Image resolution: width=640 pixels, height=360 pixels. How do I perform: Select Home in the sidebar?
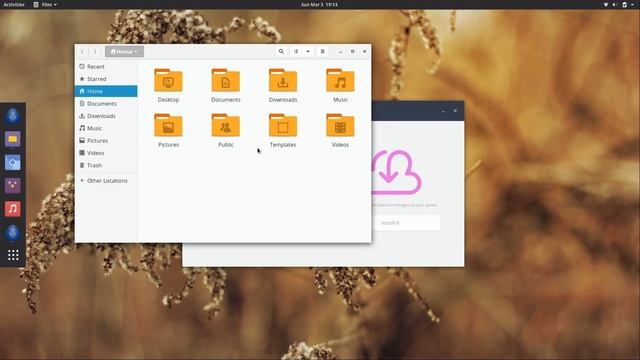click(x=106, y=91)
